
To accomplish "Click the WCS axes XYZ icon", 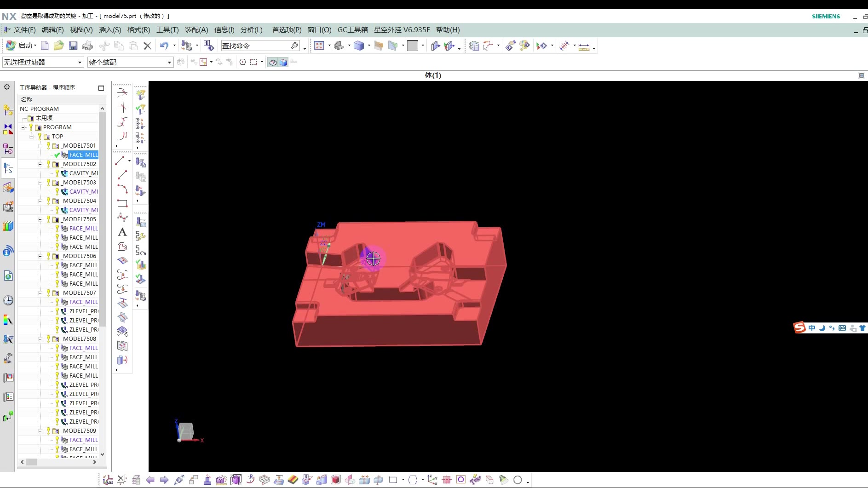I will [x=432, y=480].
